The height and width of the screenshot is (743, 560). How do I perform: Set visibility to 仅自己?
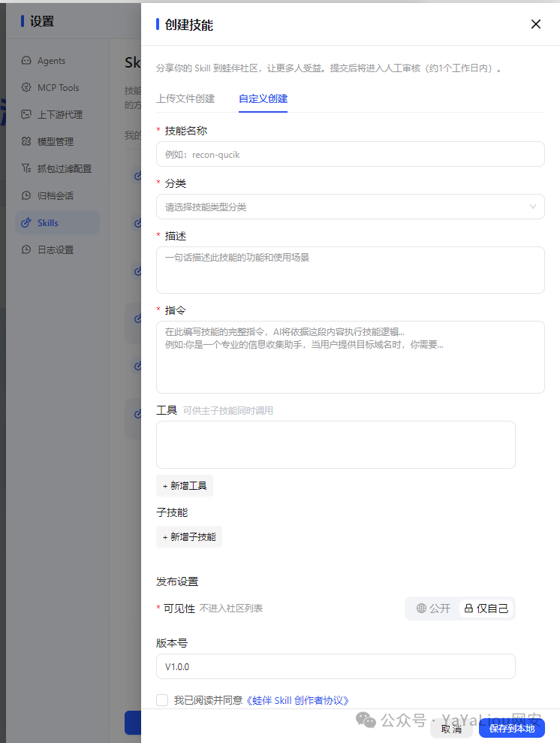486,609
